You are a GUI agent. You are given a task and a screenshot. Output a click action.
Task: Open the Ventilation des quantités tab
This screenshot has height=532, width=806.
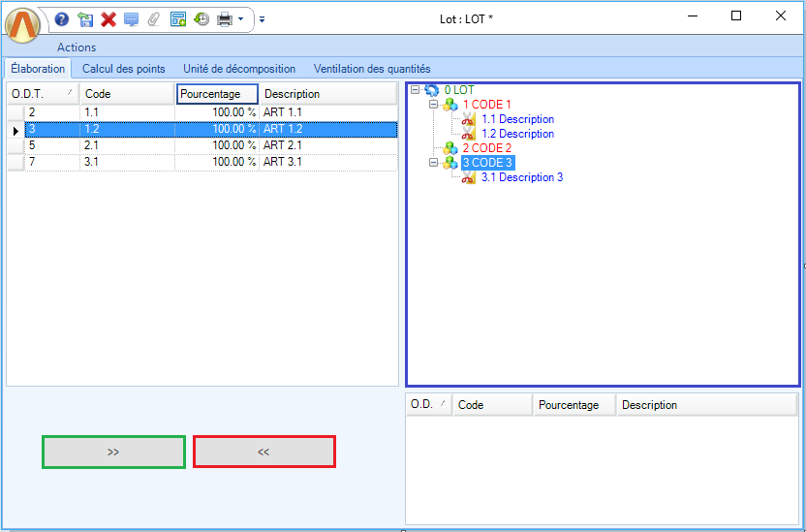(x=372, y=69)
